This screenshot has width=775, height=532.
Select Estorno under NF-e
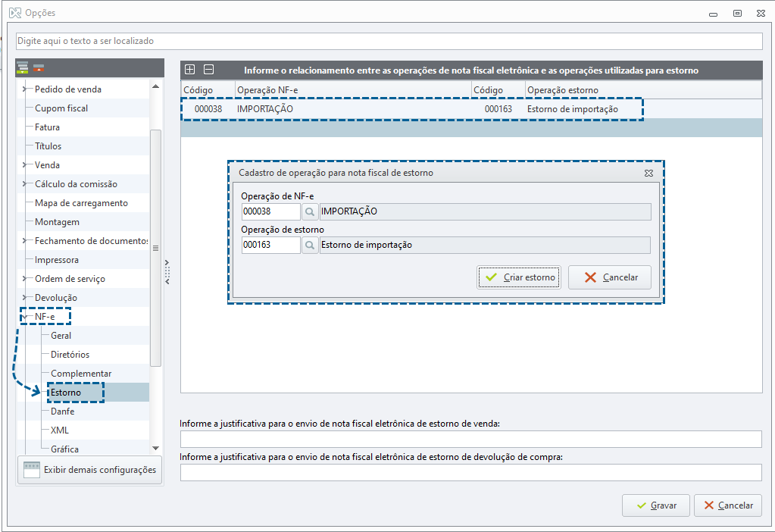[x=66, y=392]
